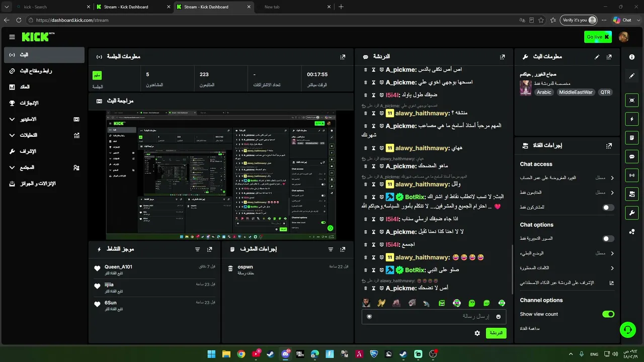This screenshot has width=644, height=362.
Task: Click the stream preview thumbnail
Action: [221, 175]
